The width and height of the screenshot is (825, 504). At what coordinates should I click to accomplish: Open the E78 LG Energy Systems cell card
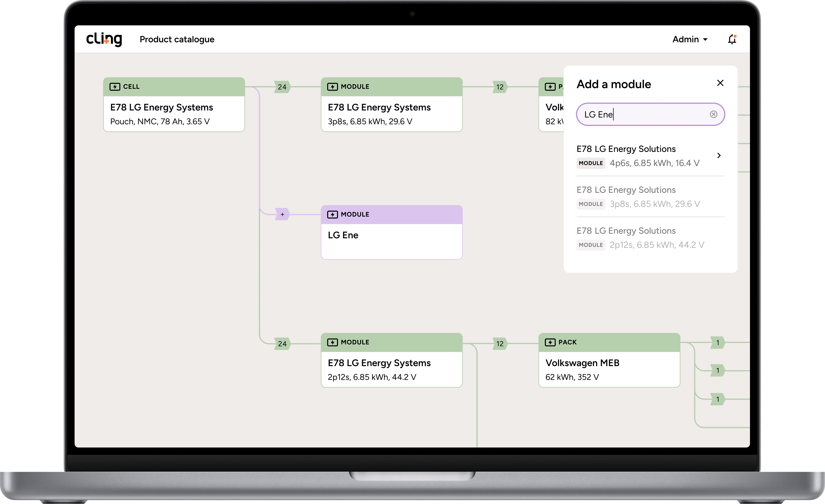(x=174, y=114)
